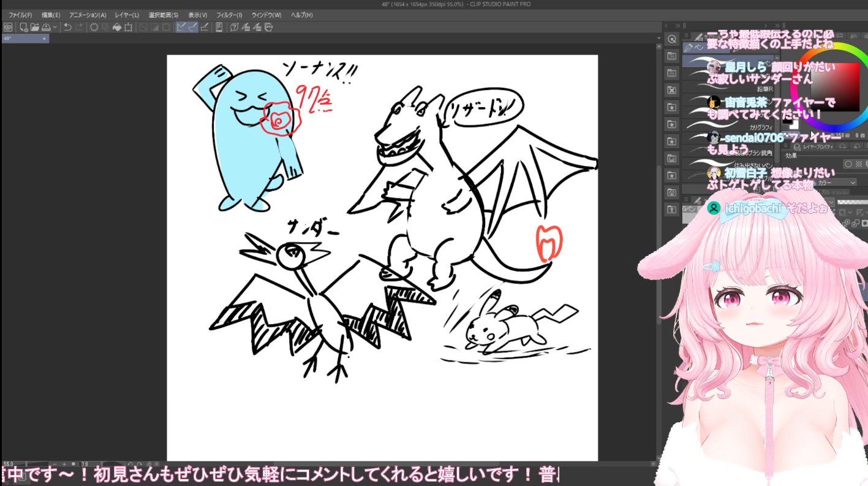Click the Open file folder icon
Screen dimensions: 868x486
(35, 27)
